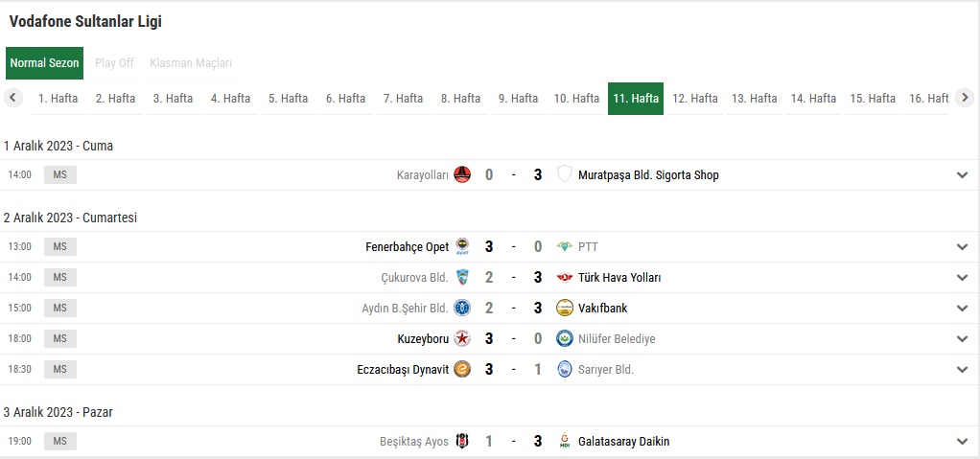This screenshot has height=459, width=980.
Task: Click the Karayolları team logo
Action: click(462, 174)
